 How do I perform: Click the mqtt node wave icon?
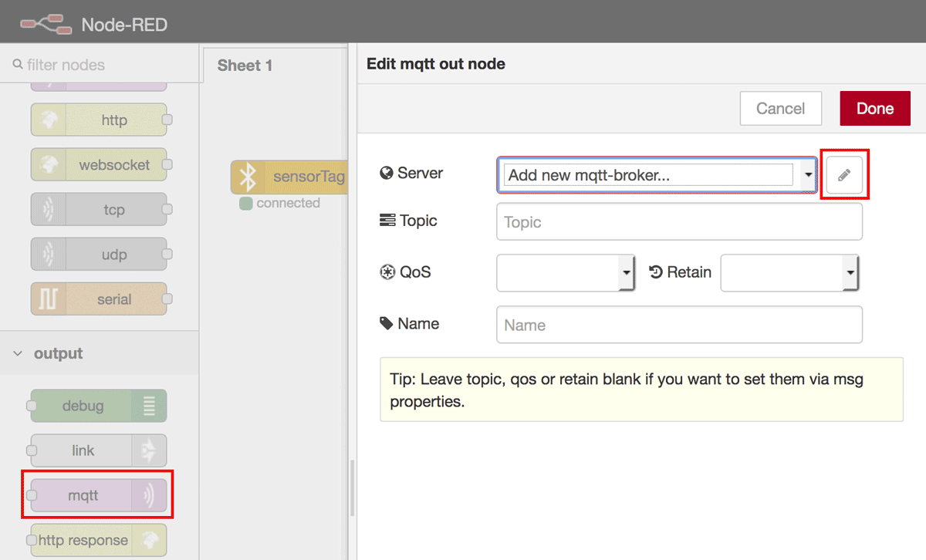tap(149, 495)
